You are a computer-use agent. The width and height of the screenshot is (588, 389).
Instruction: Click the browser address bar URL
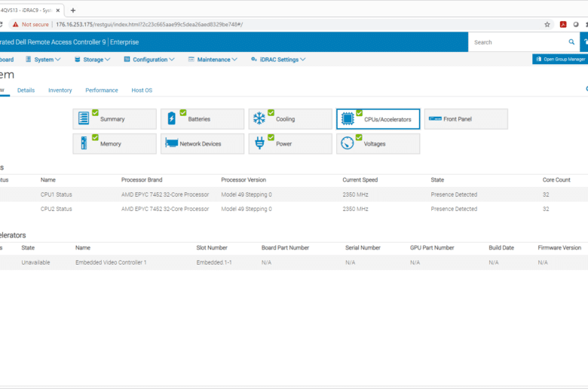[149, 24]
